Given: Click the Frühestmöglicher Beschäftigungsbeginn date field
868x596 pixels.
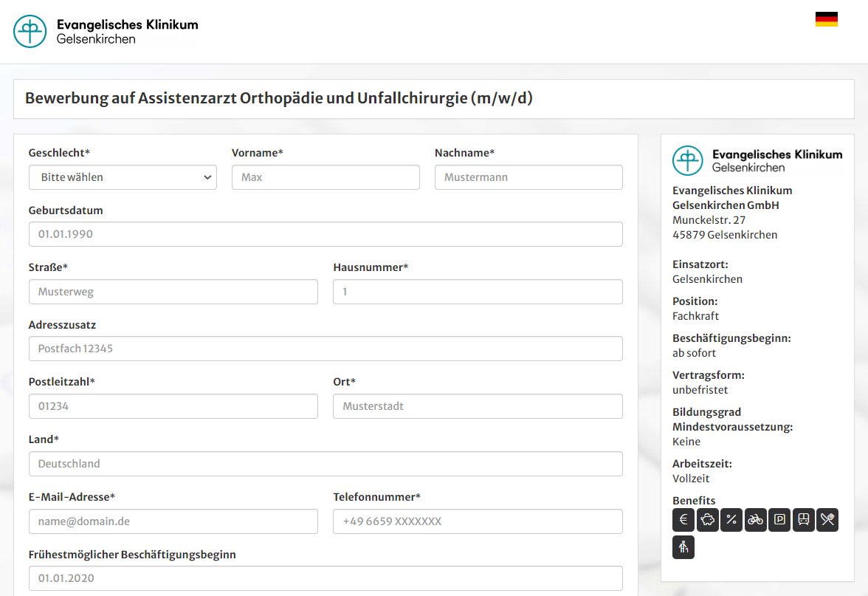Looking at the screenshot, I should point(325,578).
